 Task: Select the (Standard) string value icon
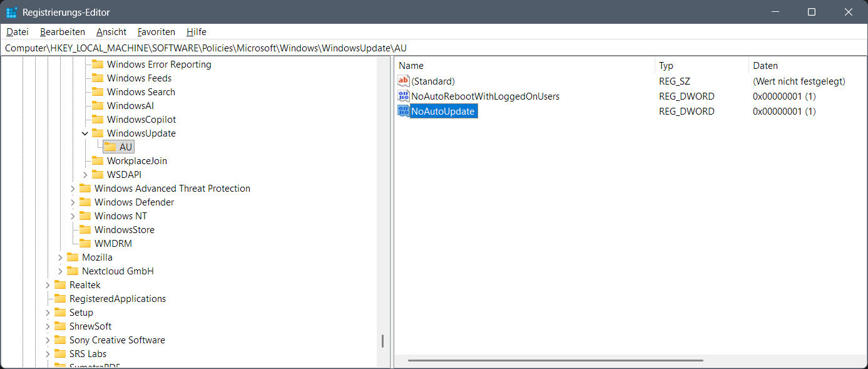click(404, 81)
